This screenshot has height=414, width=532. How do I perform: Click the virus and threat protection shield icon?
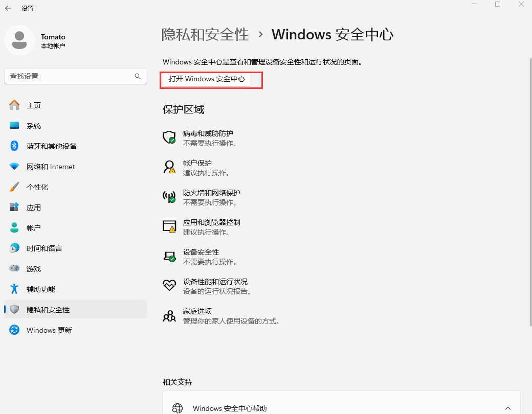[x=169, y=137]
